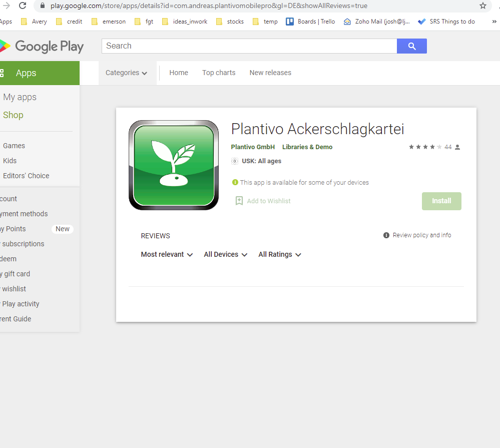Show more bookmarks with the double chevron
The image size is (500, 448).
(494, 22)
